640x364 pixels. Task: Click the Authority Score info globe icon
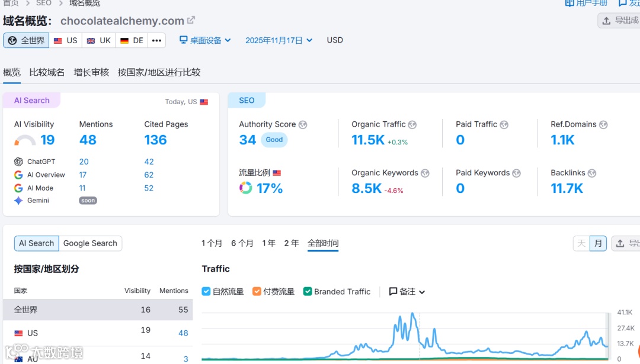(303, 125)
